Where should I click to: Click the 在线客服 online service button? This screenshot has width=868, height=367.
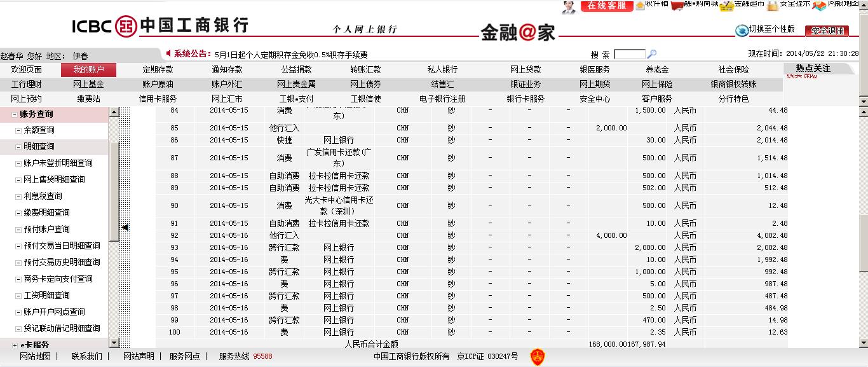click(606, 5)
